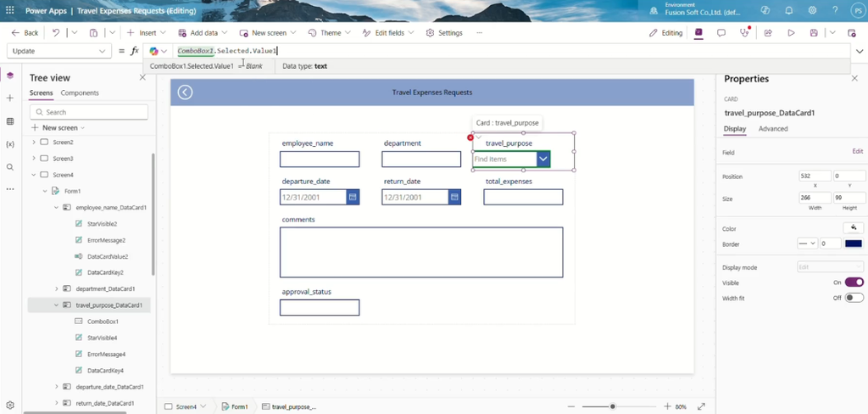Viewport: 868px width, 414px height.
Task: Open the Data icon in left rail
Action: [10, 121]
